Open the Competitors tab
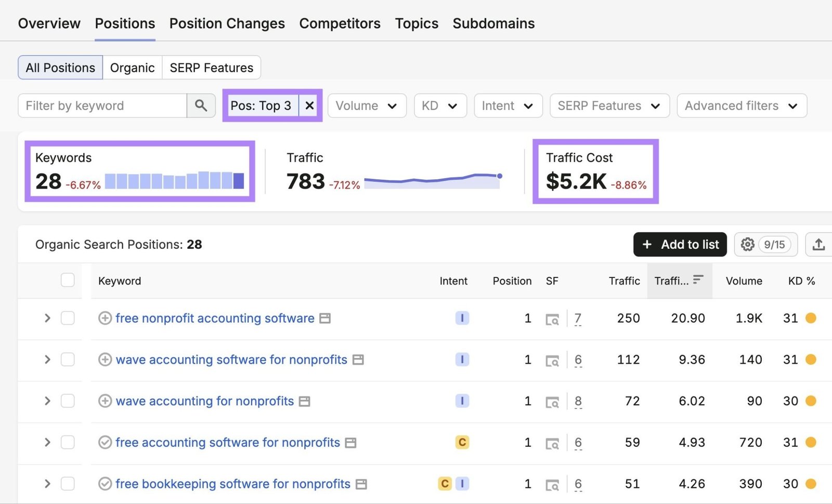 click(340, 23)
